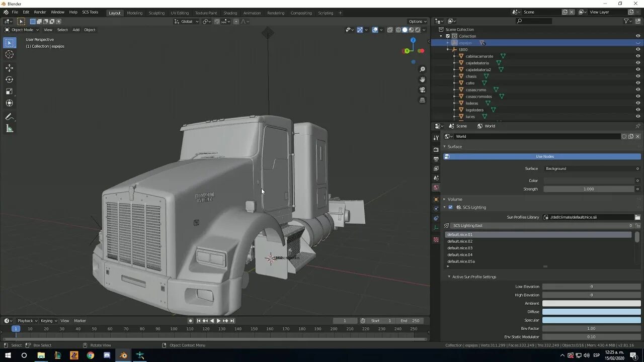
Task: Select default.nice.03 lighting profile
Action: click(460, 248)
